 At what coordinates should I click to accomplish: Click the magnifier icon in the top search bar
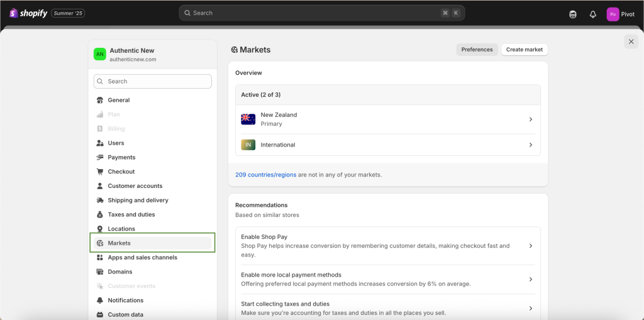(x=187, y=13)
